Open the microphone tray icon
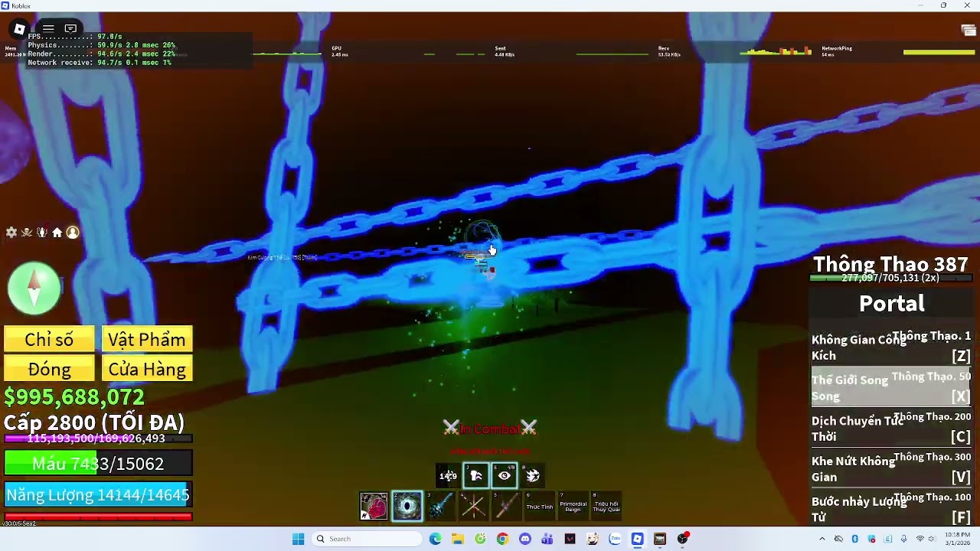 [904, 539]
